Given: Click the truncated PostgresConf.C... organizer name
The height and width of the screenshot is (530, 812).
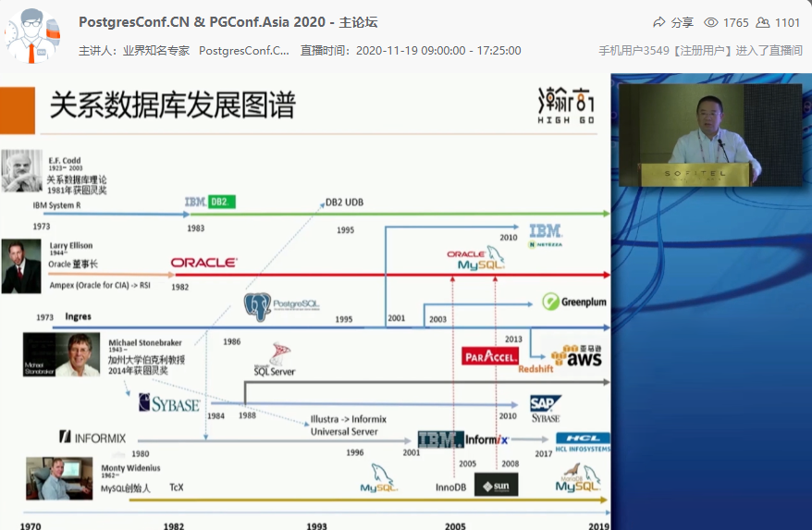Looking at the screenshot, I should [244, 51].
